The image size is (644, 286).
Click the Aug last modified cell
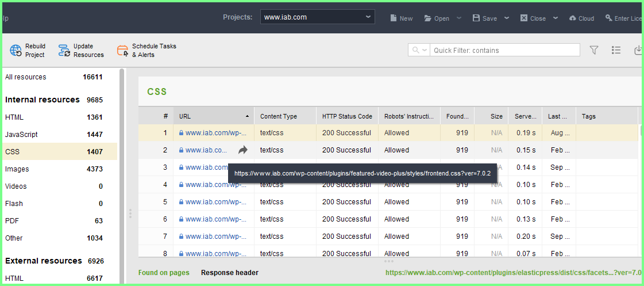[x=559, y=133]
